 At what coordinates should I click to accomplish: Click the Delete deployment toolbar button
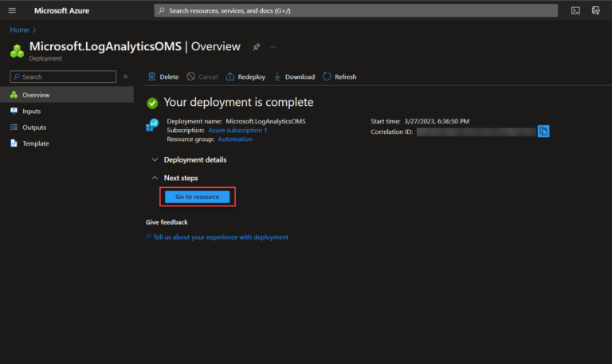[x=163, y=76]
